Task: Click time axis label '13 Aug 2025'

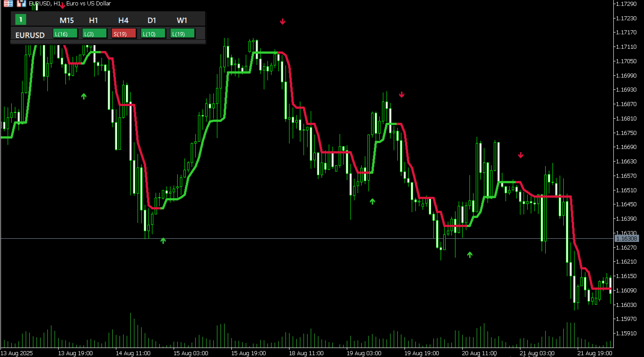Action: pyautogui.click(x=17, y=353)
